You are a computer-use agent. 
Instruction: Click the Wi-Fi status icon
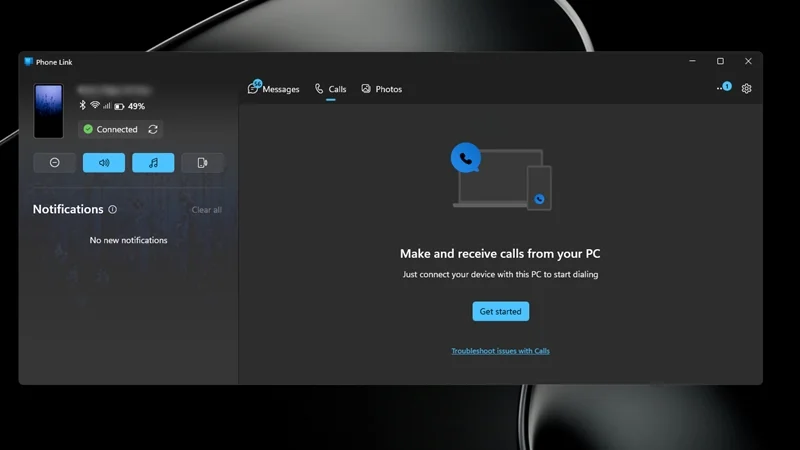(x=95, y=105)
